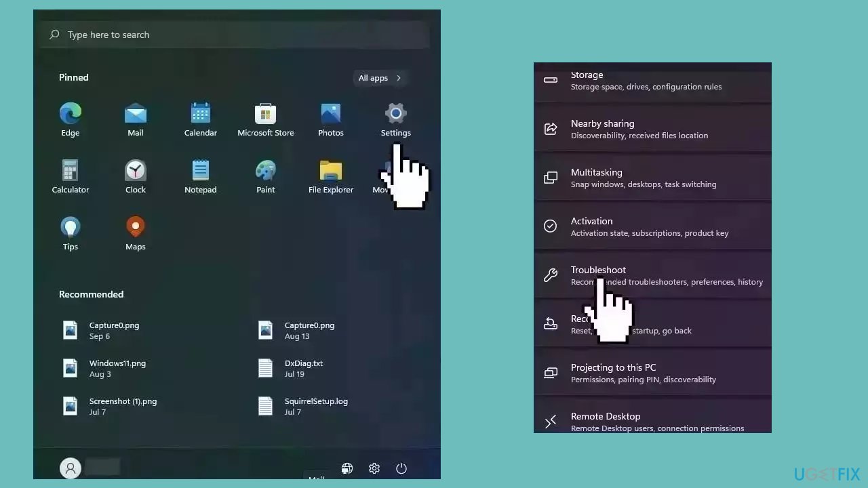Screen dimensions: 868x488
Task: Click the Multitasking windows icon
Action: pyautogui.click(x=551, y=178)
